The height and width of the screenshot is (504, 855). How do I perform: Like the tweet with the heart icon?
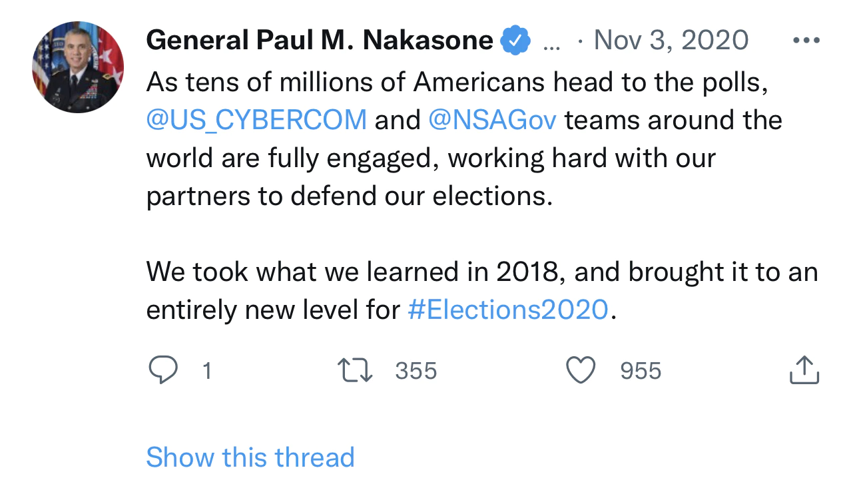tap(580, 370)
